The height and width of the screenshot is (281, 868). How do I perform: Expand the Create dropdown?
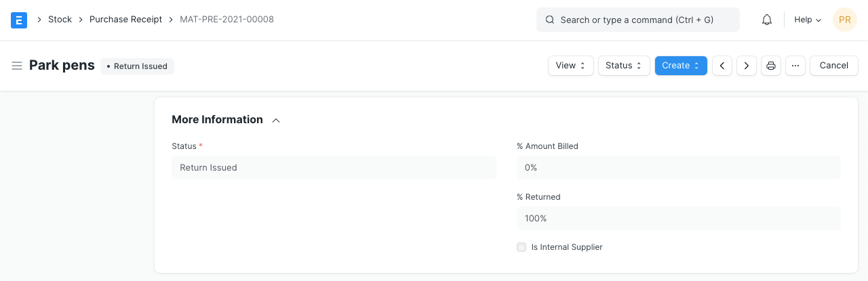(681, 66)
